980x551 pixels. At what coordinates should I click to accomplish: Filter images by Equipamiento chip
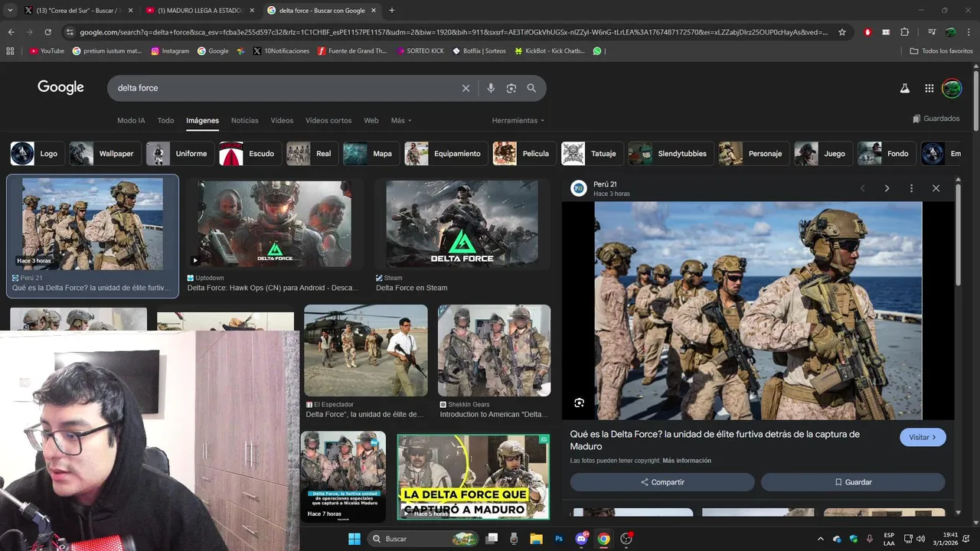coord(445,154)
